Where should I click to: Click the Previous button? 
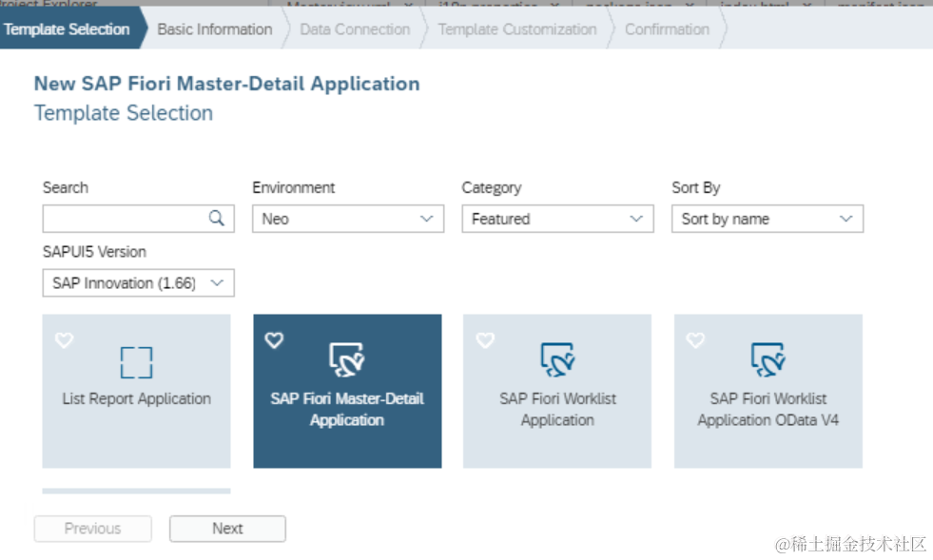(x=93, y=529)
